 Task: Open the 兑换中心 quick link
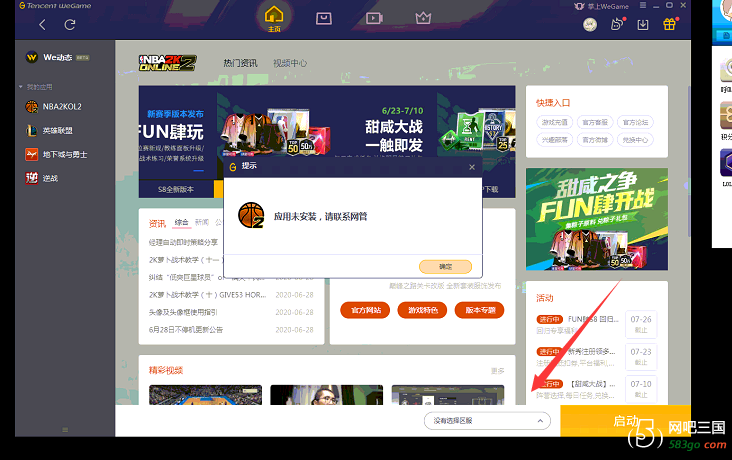[635, 140]
